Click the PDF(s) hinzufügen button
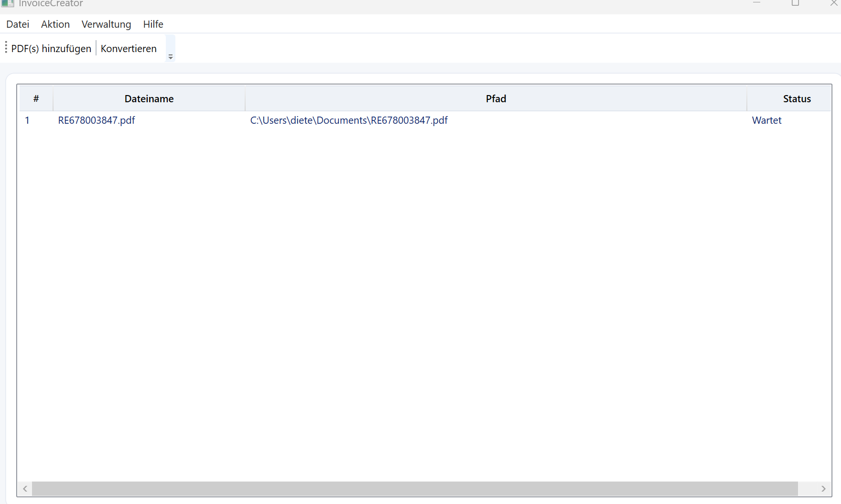 click(51, 48)
